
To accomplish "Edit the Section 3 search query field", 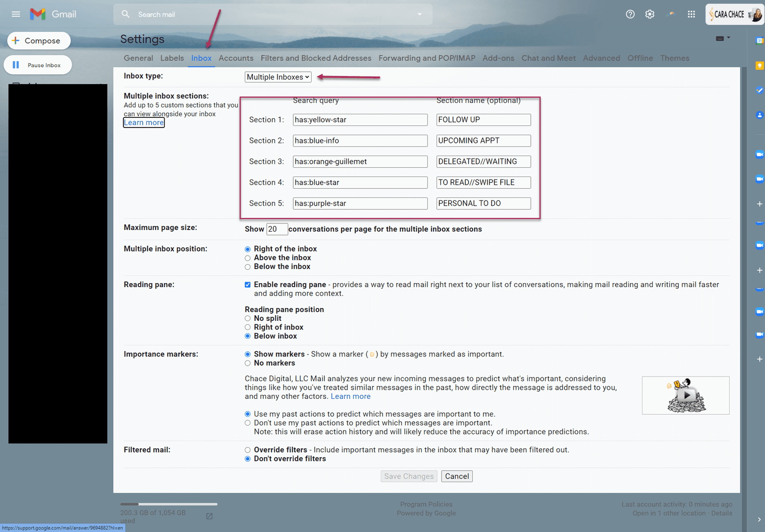I will [x=360, y=161].
